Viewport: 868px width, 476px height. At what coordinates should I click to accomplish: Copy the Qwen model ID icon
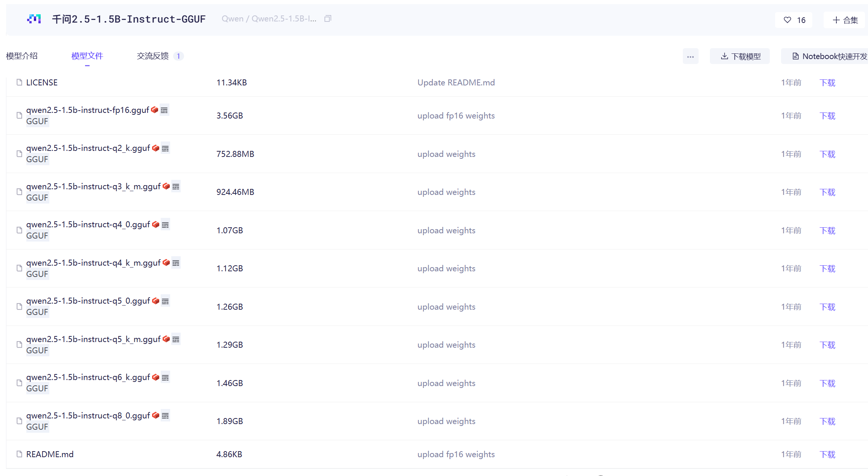[x=328, y=18]
